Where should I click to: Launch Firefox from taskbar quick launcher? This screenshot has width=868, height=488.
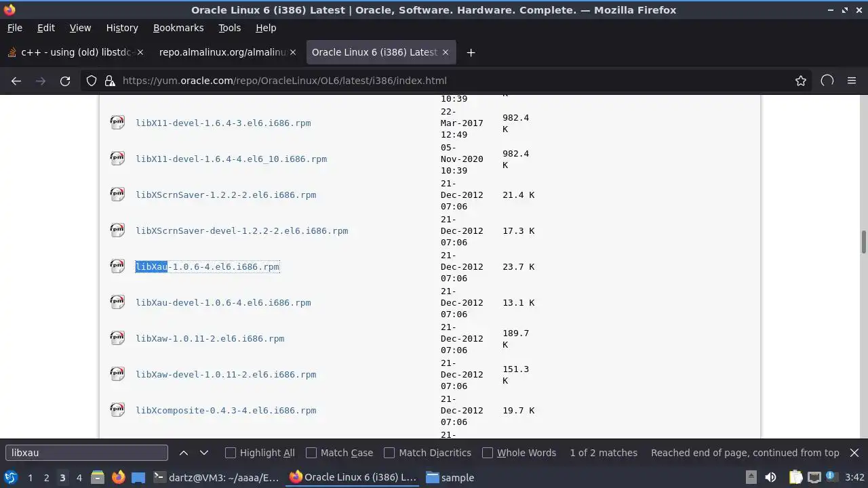coord(118,477)
